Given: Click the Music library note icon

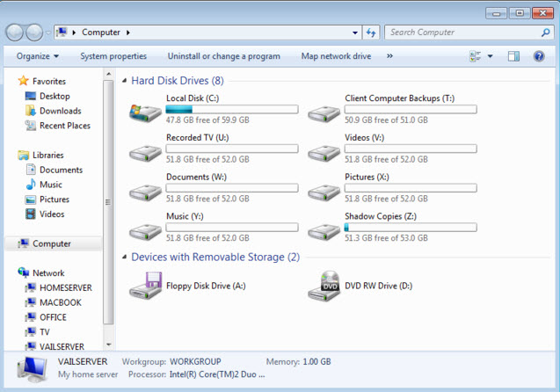Looking at the screenshot, I should (x=31, y=185).
